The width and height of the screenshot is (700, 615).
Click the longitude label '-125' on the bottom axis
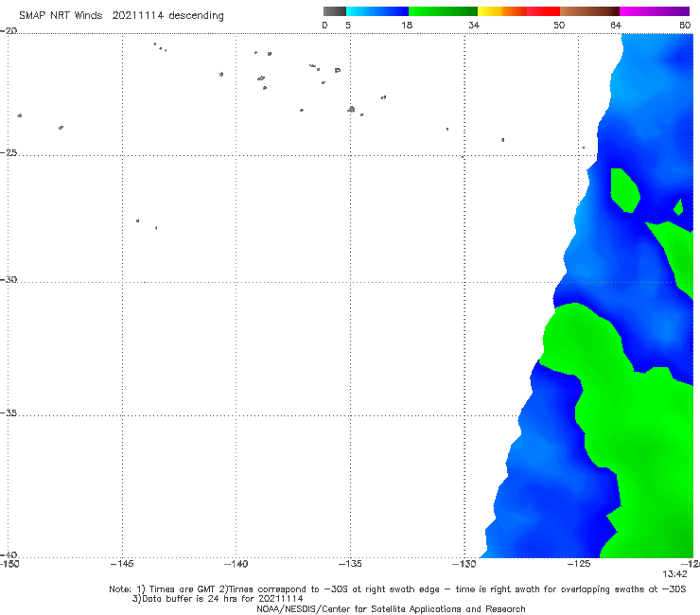(x=579, y=564)
